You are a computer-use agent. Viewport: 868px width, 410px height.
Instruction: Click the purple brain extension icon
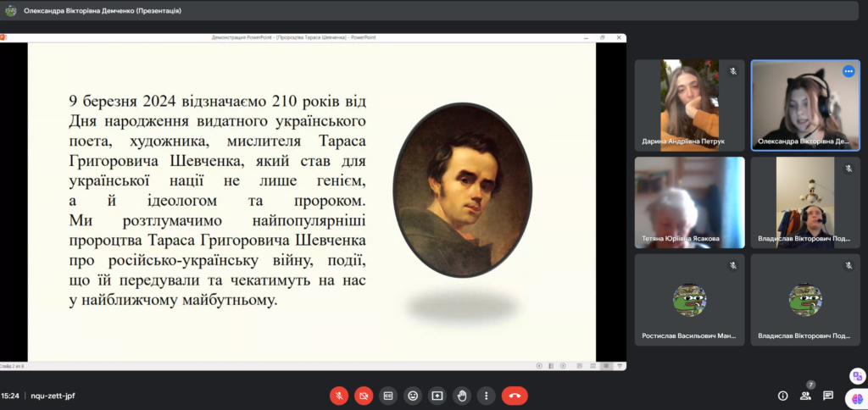click(857, 397)
